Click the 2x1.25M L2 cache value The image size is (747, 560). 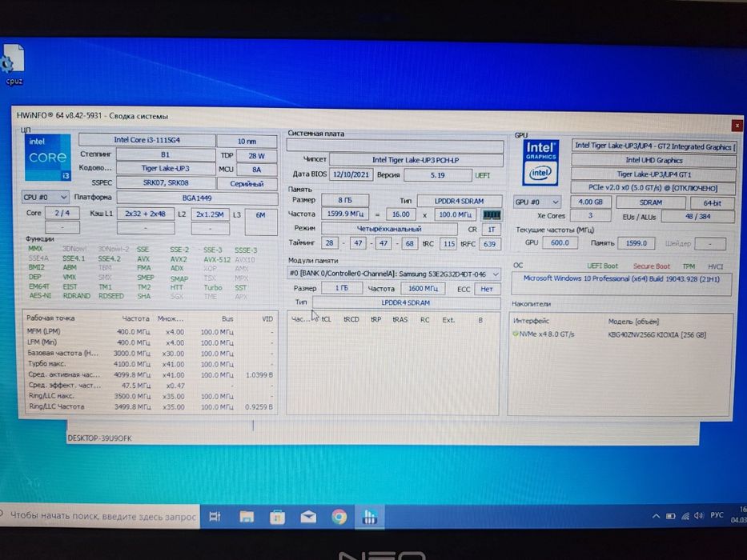(210, 214)
